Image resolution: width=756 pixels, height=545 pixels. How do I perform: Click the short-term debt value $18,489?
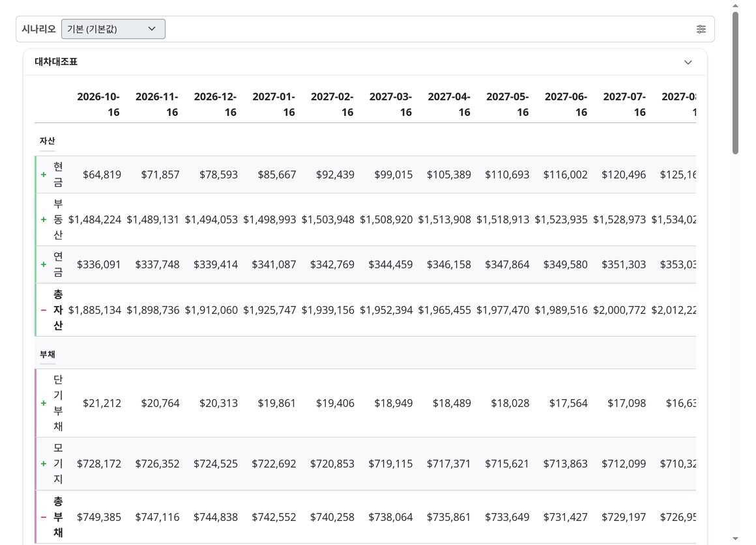(x=452, y=403)
